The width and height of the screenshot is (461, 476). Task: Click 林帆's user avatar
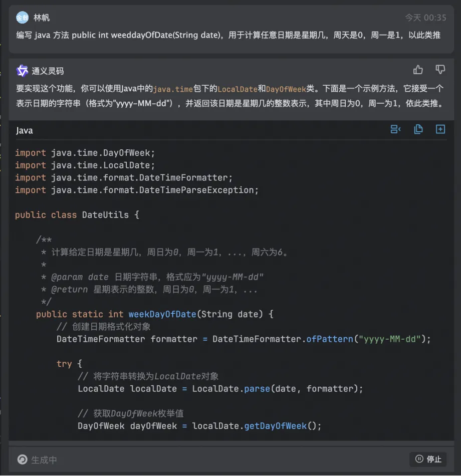(x=22, y=18)
